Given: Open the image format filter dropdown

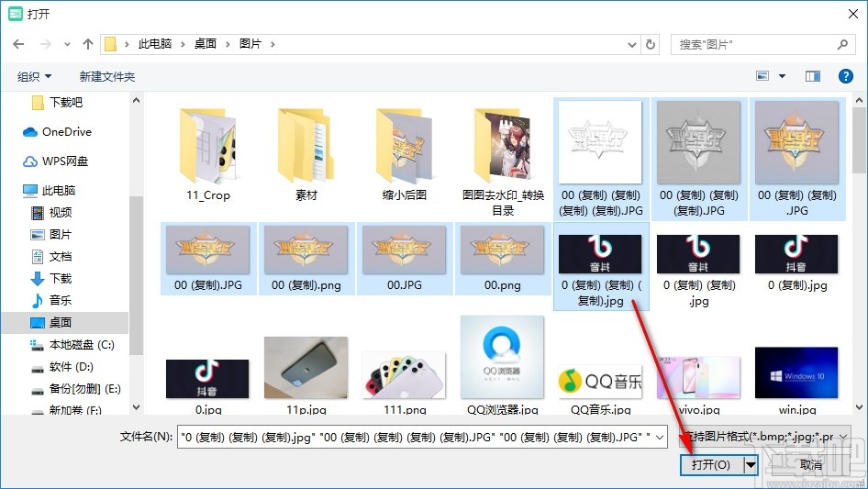Looking at the screenshot, I should pyautogui.click(x=765, y=437).
